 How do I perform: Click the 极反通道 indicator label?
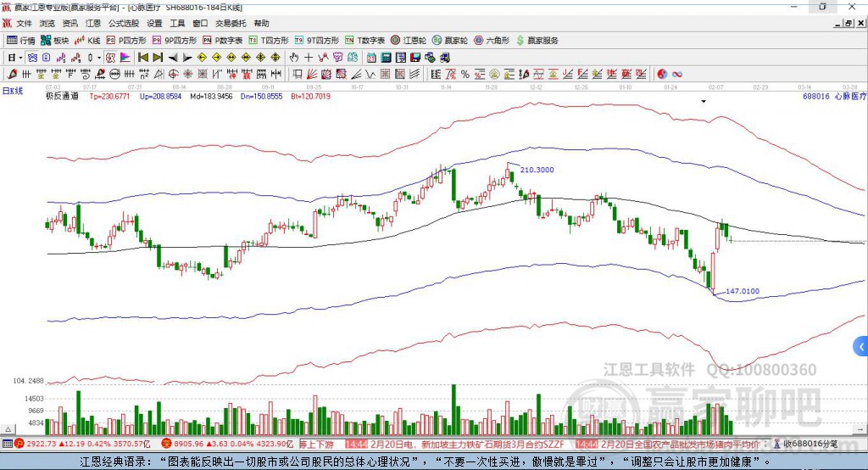(x=62, y=97)
